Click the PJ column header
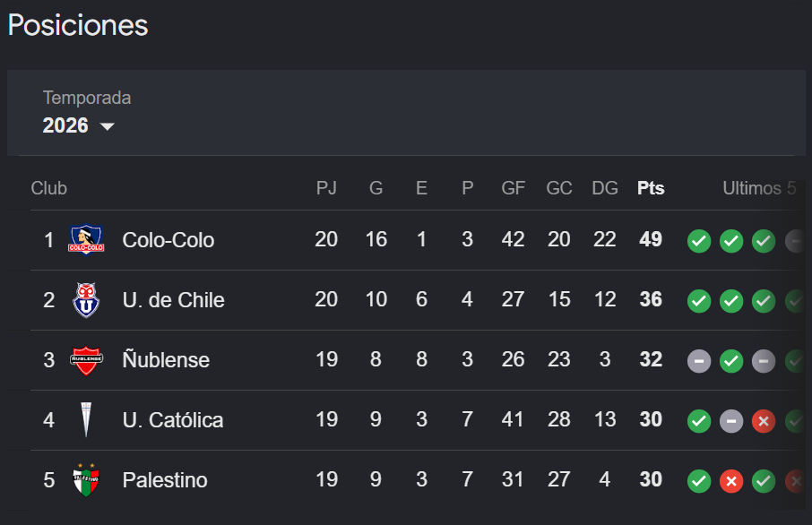Viewport: 812px width, 525px height. (x=326, y=188)
